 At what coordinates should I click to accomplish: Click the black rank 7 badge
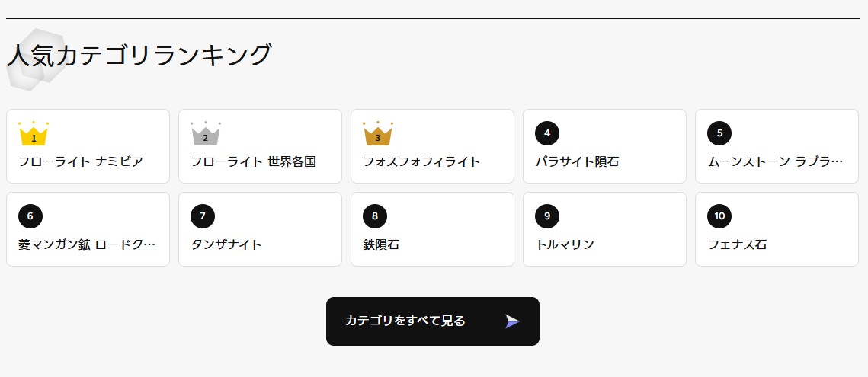pos(203,216)
